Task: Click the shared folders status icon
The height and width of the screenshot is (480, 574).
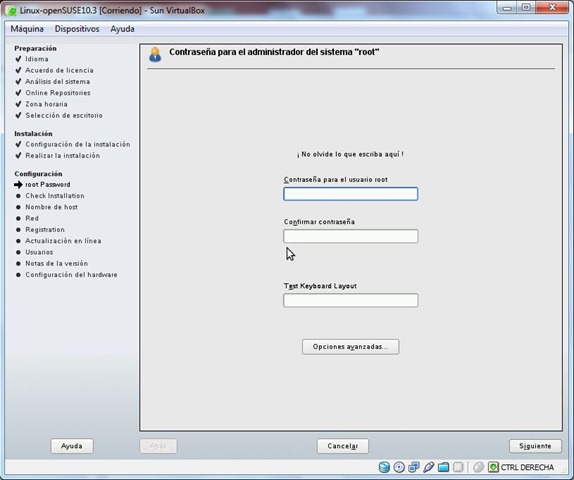Action: (x=443, y=467)
